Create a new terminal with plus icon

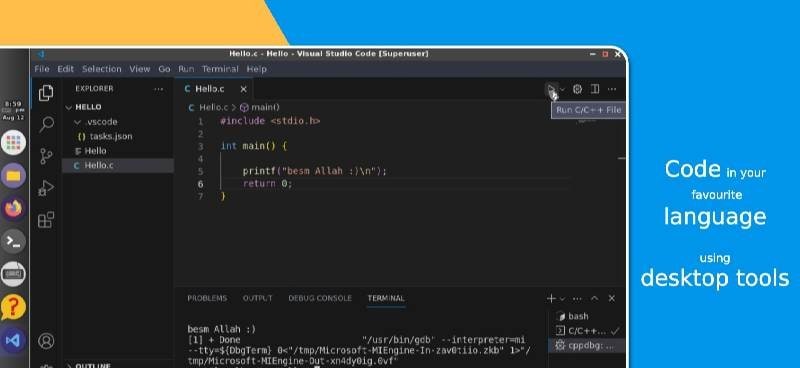551,299
